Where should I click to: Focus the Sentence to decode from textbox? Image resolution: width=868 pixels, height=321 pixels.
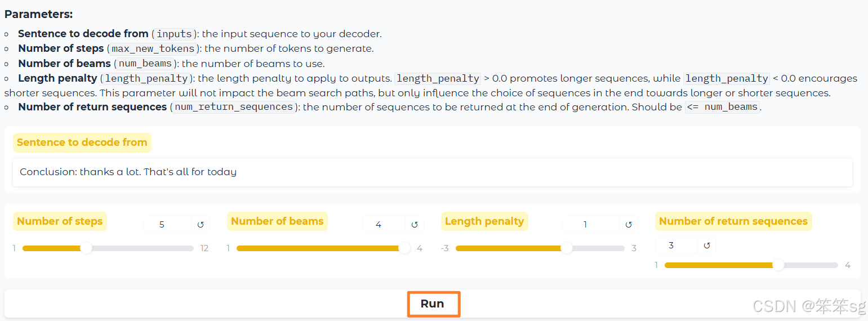[432, 172]
